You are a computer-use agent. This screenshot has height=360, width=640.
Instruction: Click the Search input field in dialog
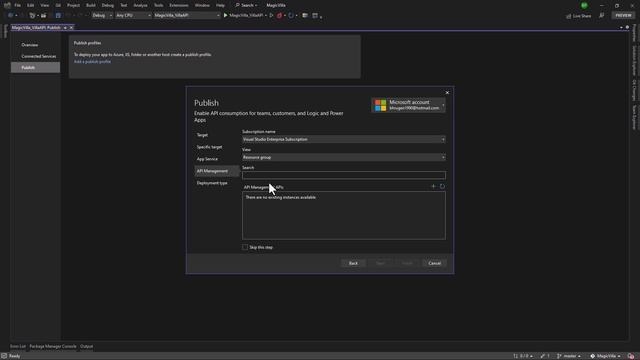pyautogui.click(x=344, y=175)
